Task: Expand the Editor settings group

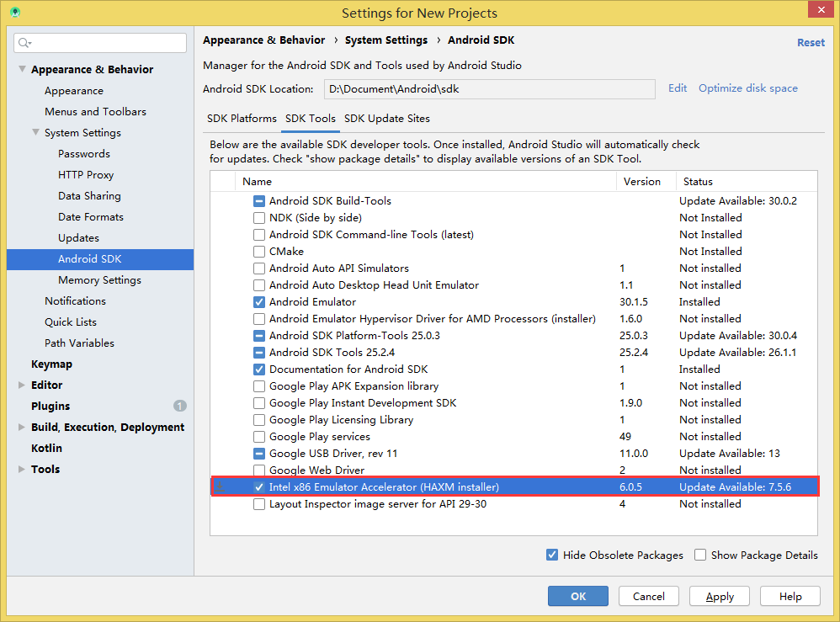Action: pyautogui.click(x=21, y=385)
